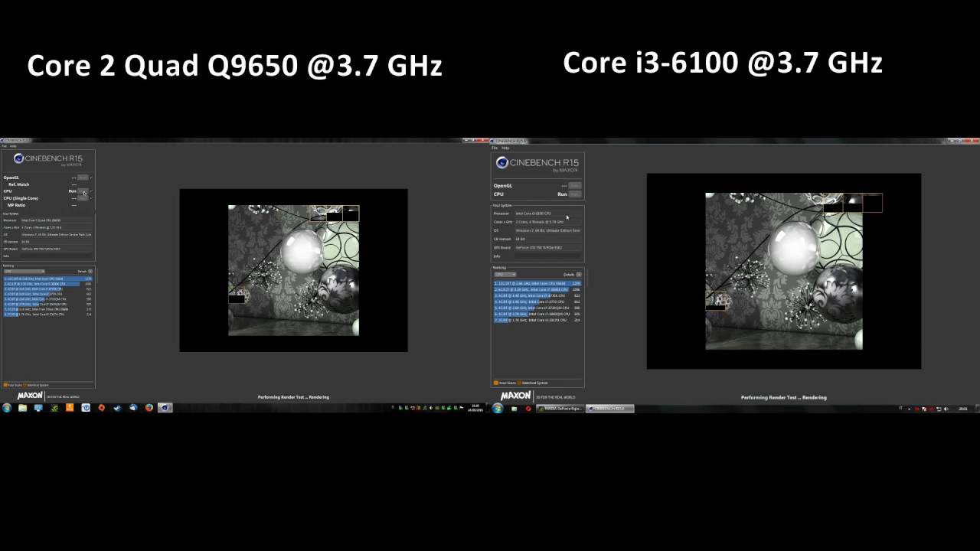
Task: Click CPU Run button in right window
Action: click(x=575, y=194)
